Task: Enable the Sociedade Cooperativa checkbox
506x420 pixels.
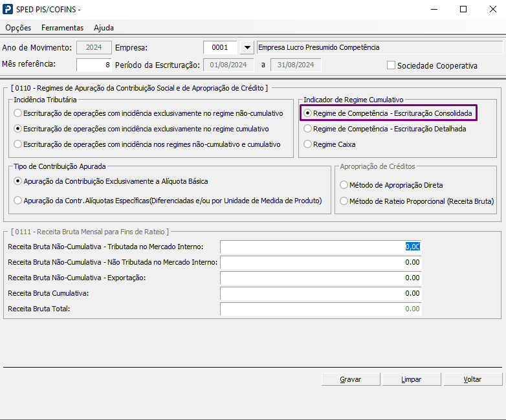Action: 391,65
